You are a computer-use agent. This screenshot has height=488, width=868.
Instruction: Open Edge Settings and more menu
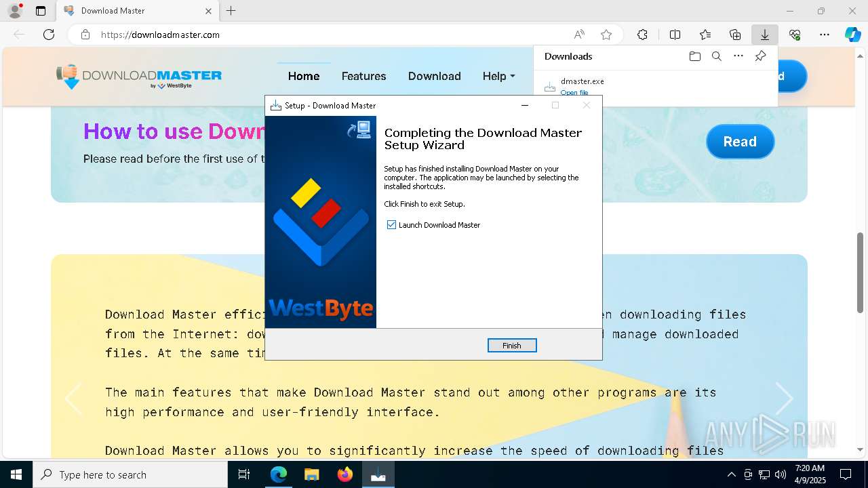coord(825,35)
